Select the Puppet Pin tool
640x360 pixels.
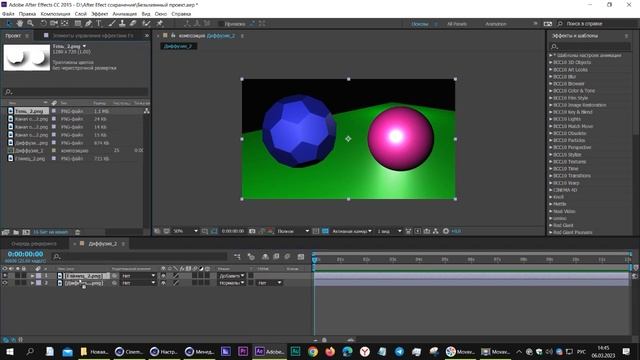pyautogui.click(x=160, y=24)
